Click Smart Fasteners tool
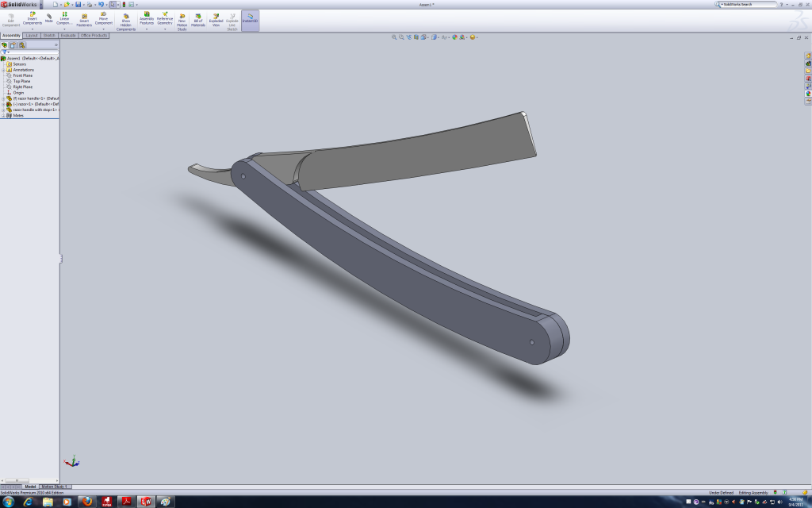812x508 pixels. (84, 20)
